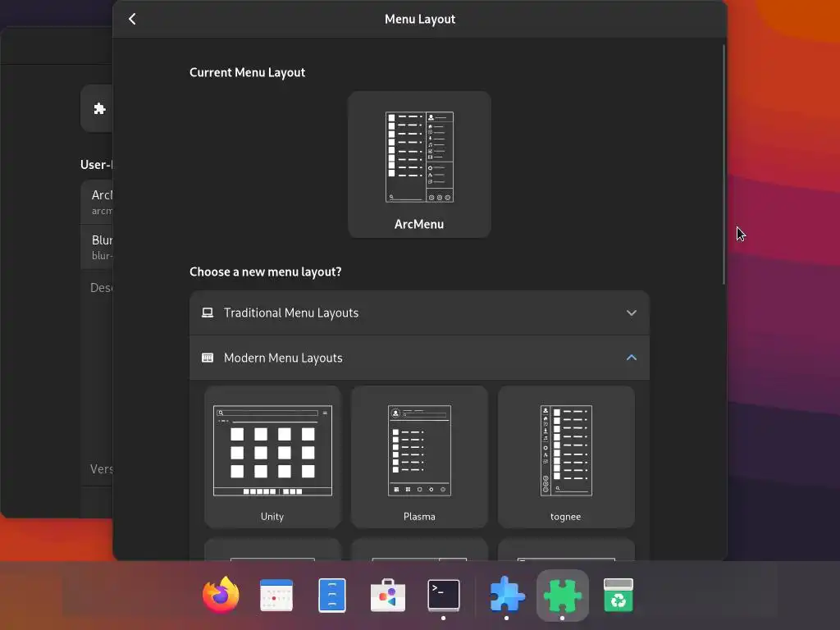Open Firefox from the dock
The image size is (840, 630).
[x=221, y=595]
